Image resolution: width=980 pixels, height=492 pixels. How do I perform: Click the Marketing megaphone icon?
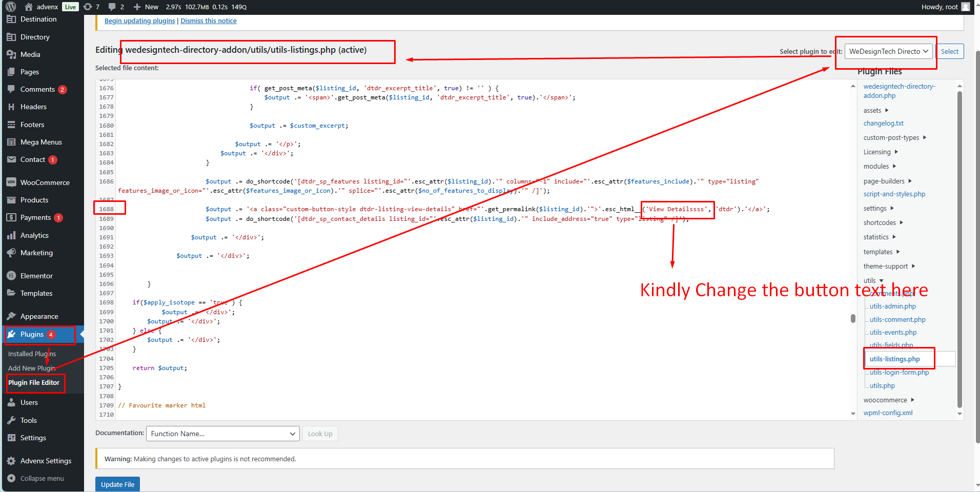point(11,253)
